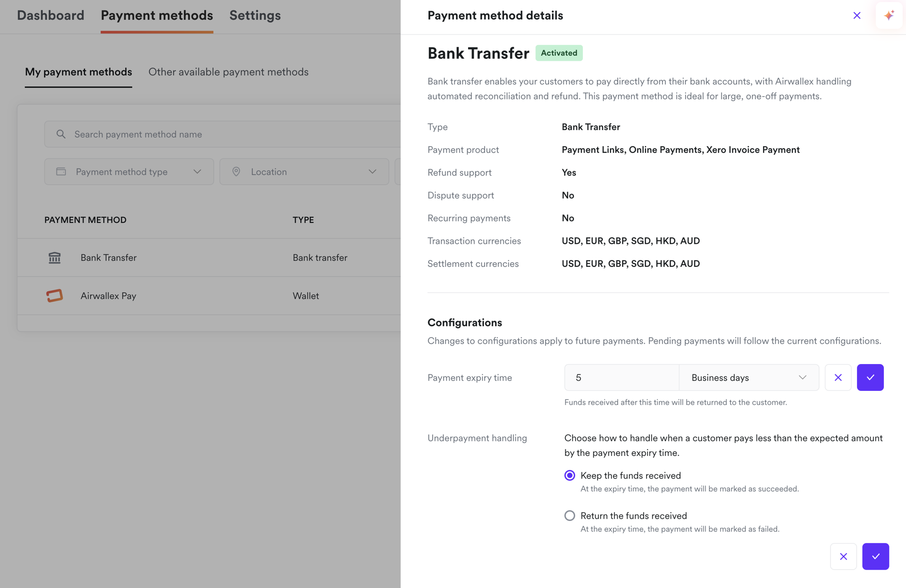
Task: Click the calendar icon in Payment method type filter
Action: 61,172
